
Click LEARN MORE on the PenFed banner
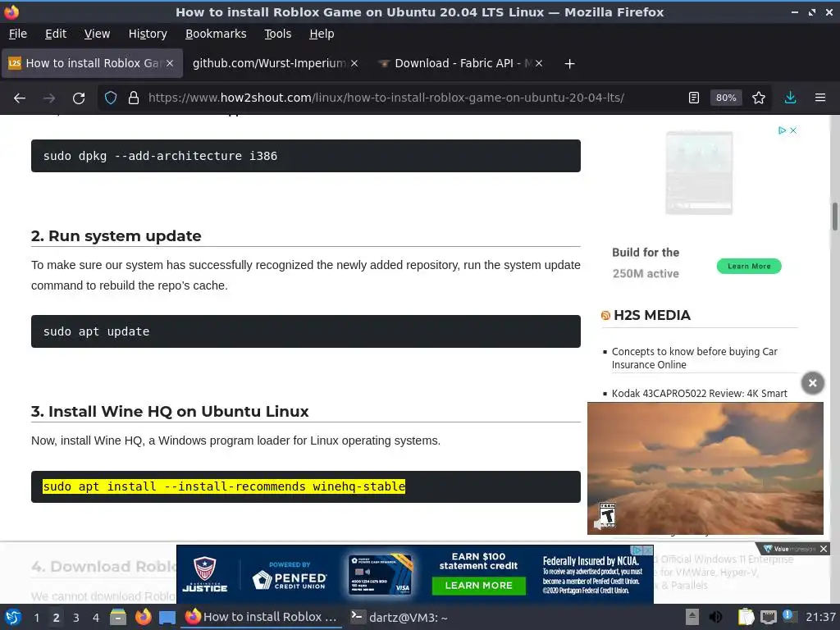(478, 586)
